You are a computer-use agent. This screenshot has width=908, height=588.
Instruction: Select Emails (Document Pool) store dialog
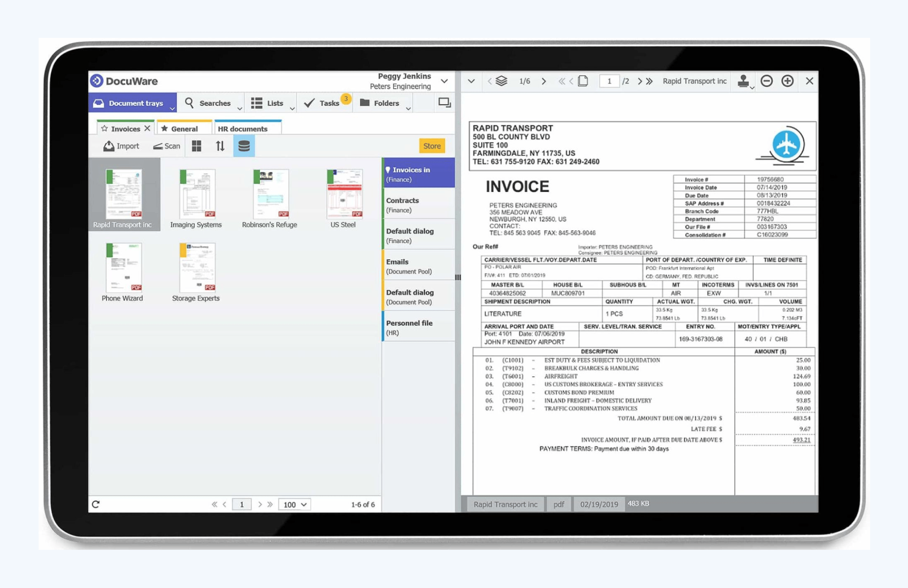point(418,265)
